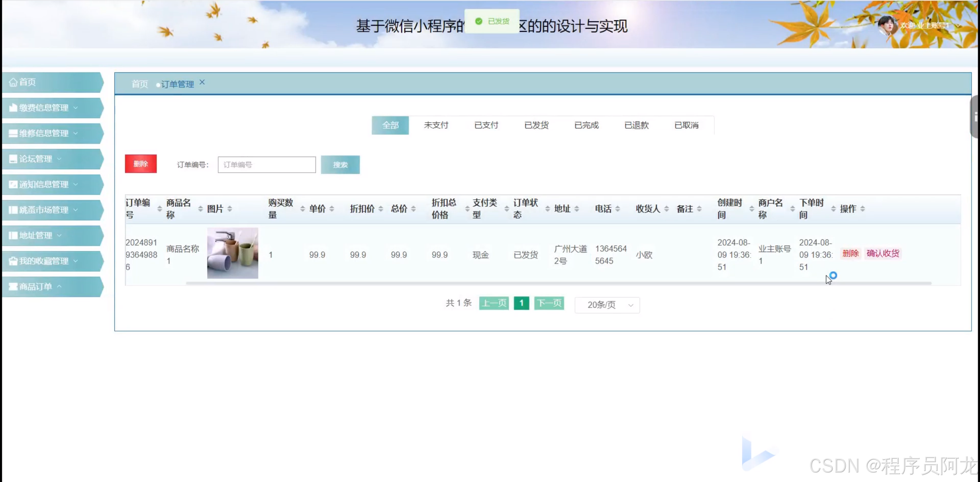Toggle sort on 总价 column

[x=413, y=209]
